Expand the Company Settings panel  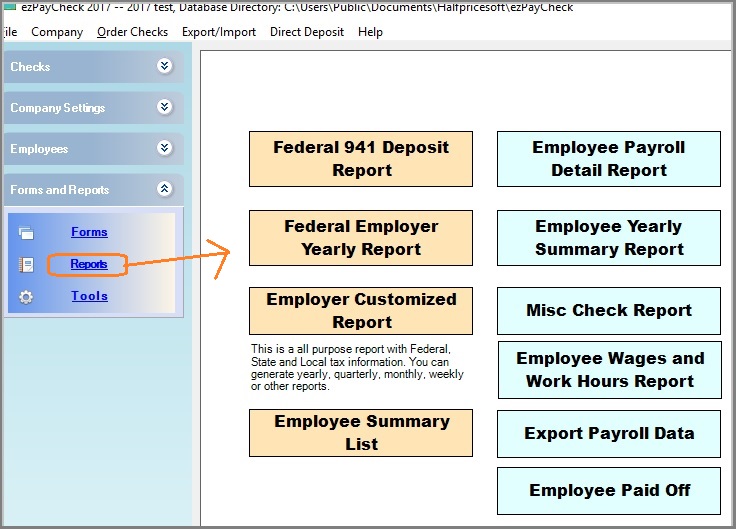coord(165,108)
